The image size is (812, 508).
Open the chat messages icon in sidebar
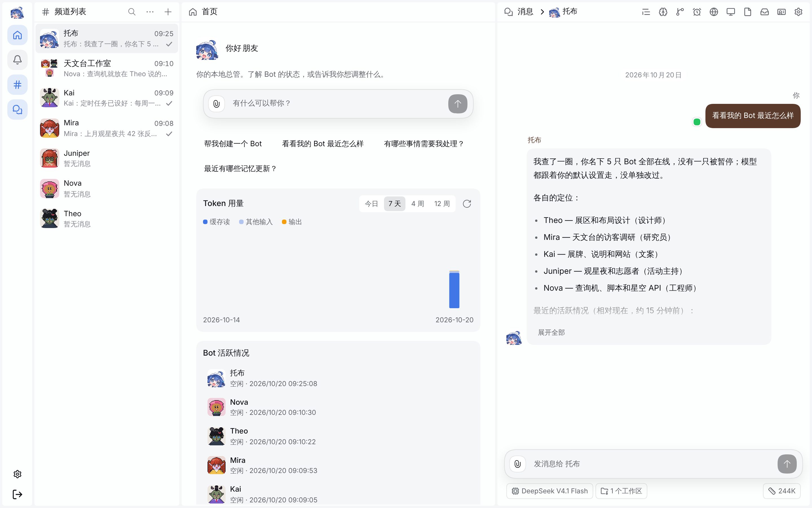coord(17,110)
